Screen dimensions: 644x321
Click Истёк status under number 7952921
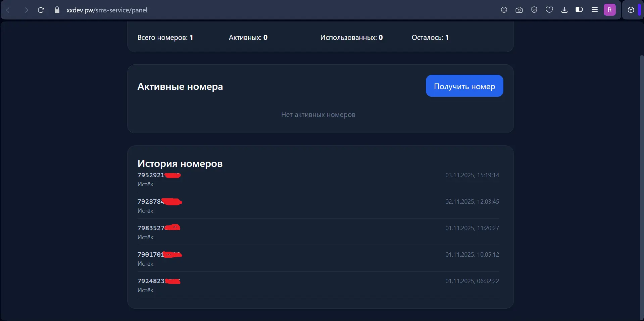pos(145,184)
